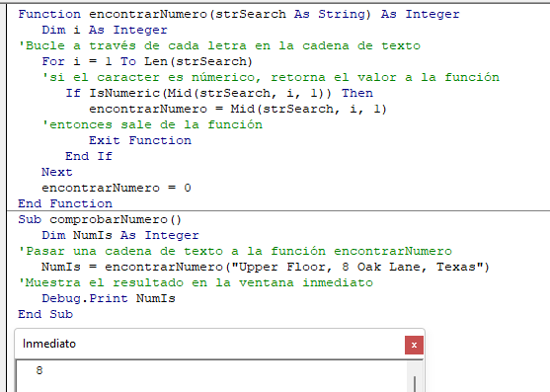Click the 'entonces sale de la función' comment

pyautogui.click(x=152, y=124)
